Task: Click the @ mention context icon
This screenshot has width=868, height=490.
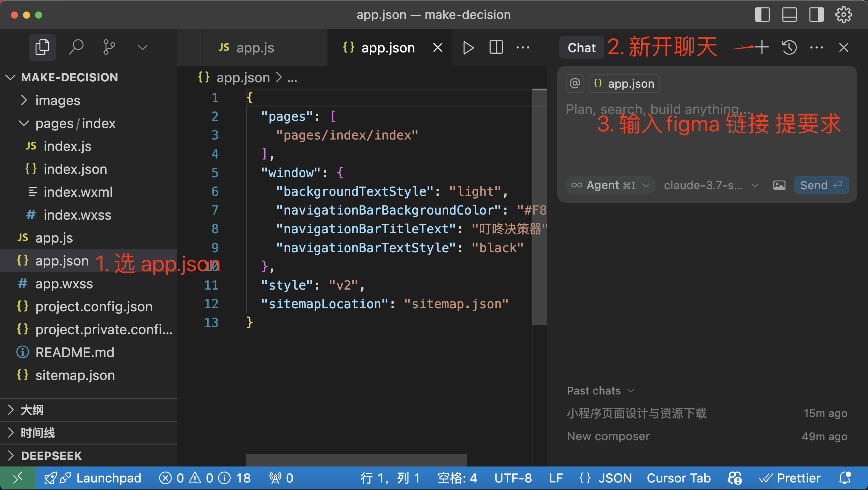Action: pos(575,83)
